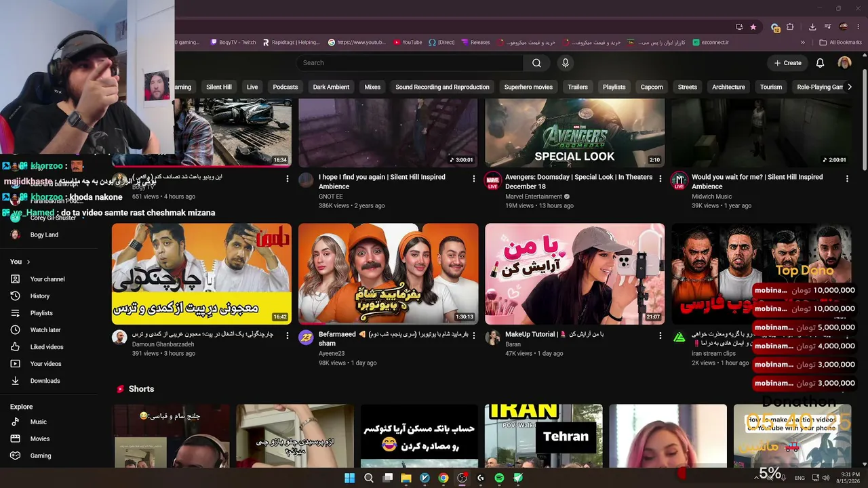
Task: Open Chrome downloads tray
Action: (812, 27)
